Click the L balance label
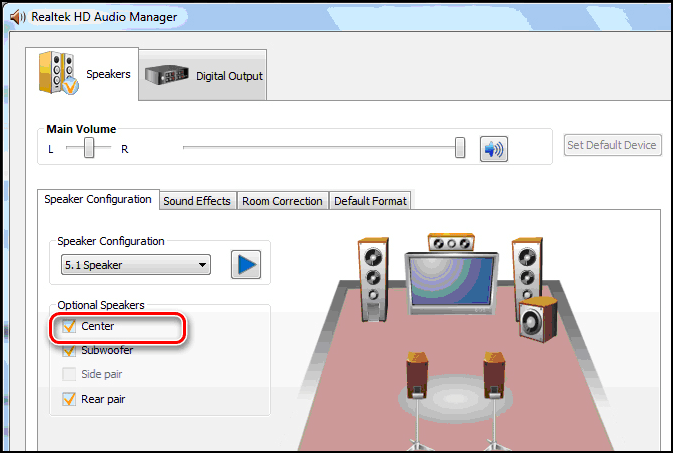The image size is (673, 453). pyautogui.click(x=51, y=149)
